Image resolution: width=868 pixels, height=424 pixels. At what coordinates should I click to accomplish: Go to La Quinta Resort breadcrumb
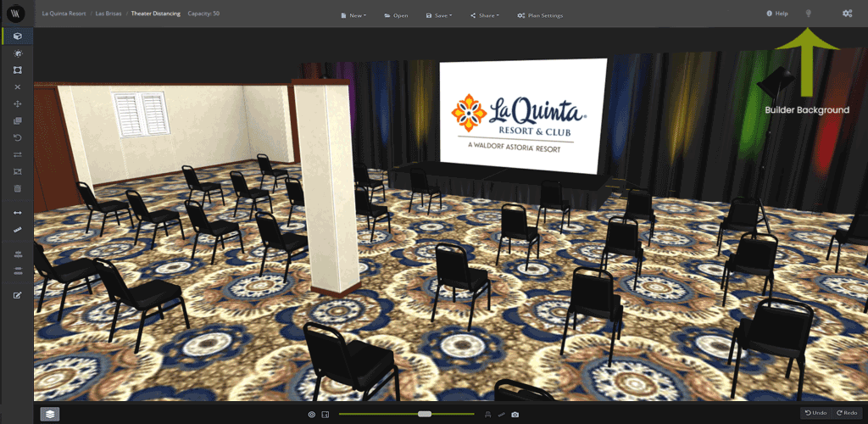click(64, 14)
